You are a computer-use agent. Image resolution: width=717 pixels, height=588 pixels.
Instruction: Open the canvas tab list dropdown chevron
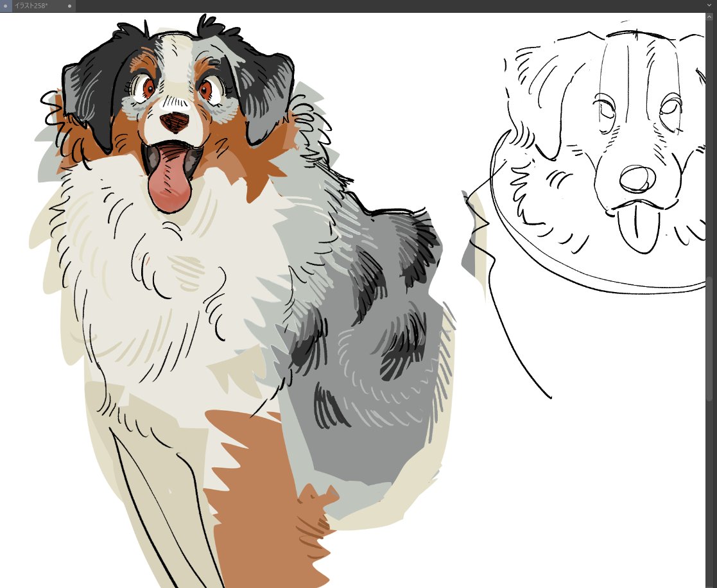point(709,6)
